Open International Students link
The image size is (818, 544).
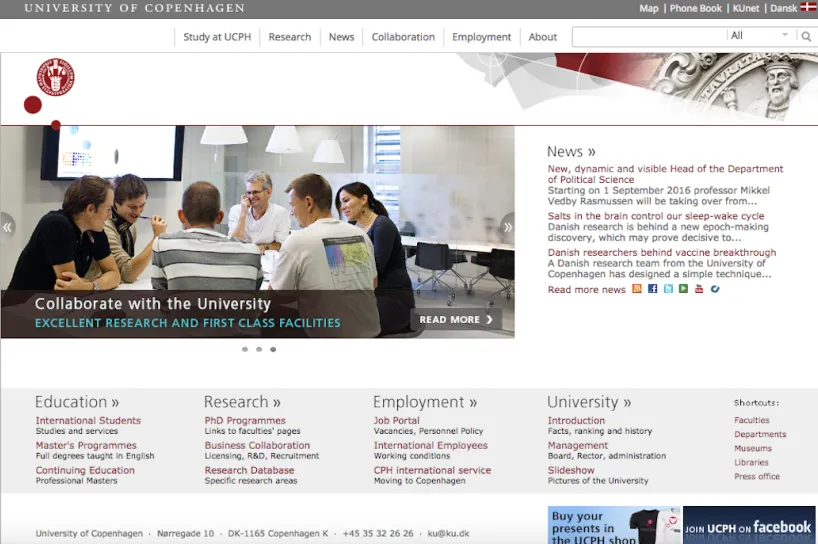point(88,420)
